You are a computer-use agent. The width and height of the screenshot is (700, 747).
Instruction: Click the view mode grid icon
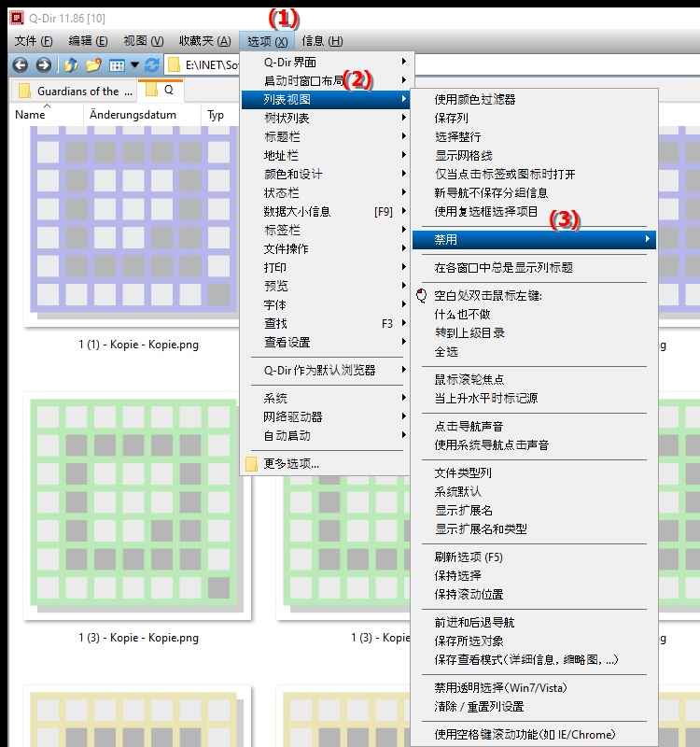coord(117,65)
